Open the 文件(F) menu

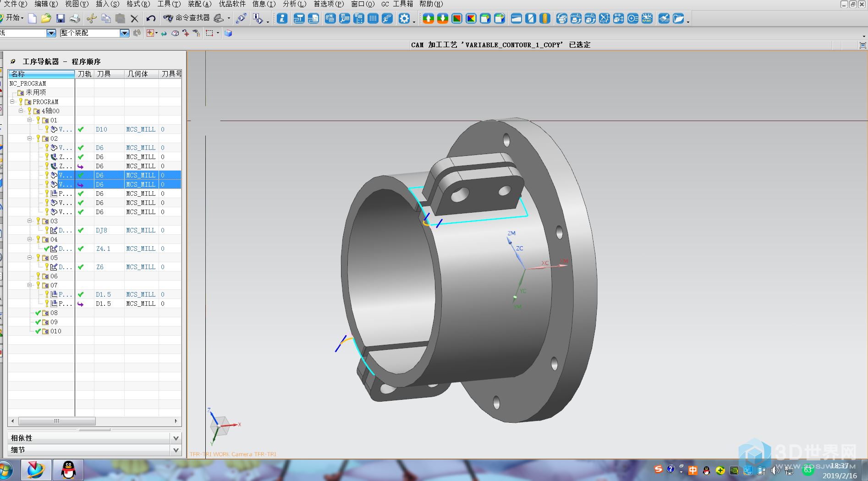15,4
